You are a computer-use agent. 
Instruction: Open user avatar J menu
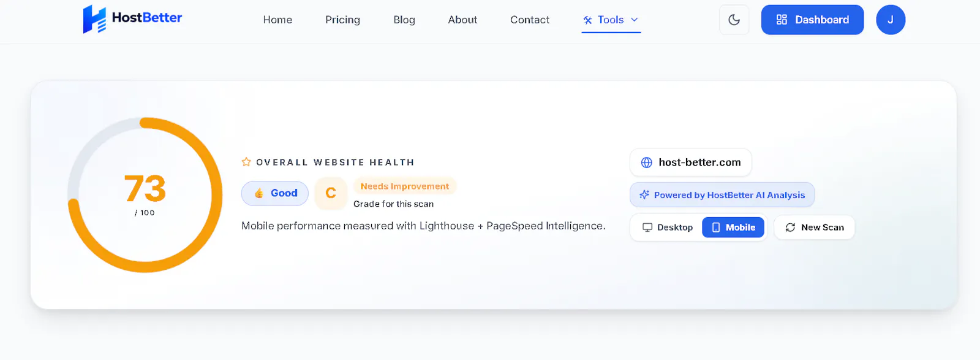891,20
